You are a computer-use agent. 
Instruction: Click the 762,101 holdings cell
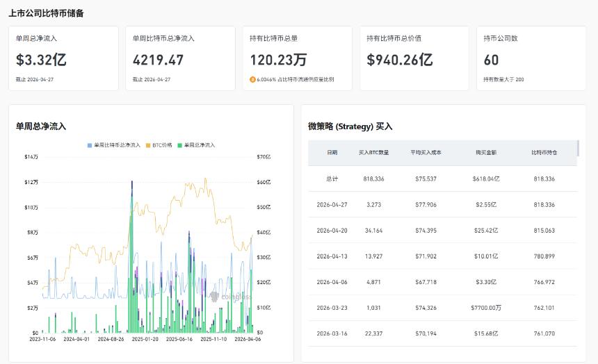click(x=544, y=308)
